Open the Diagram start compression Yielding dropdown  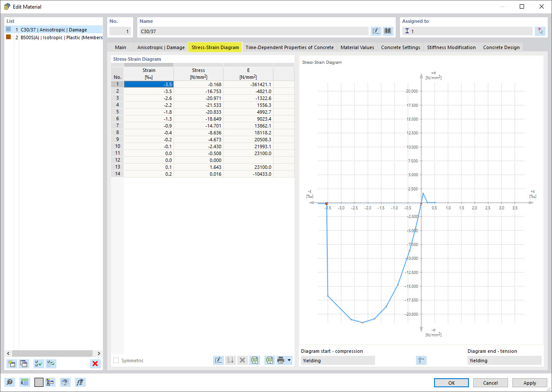(338, 360)
